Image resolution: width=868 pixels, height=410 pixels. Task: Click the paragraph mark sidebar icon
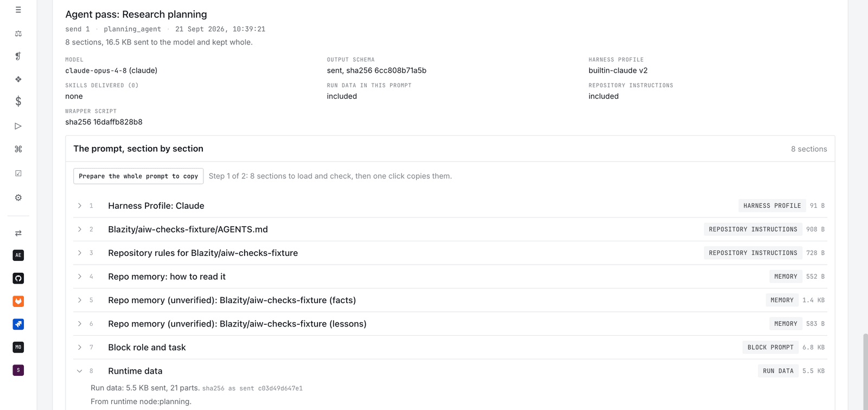(x=18, y=56)
